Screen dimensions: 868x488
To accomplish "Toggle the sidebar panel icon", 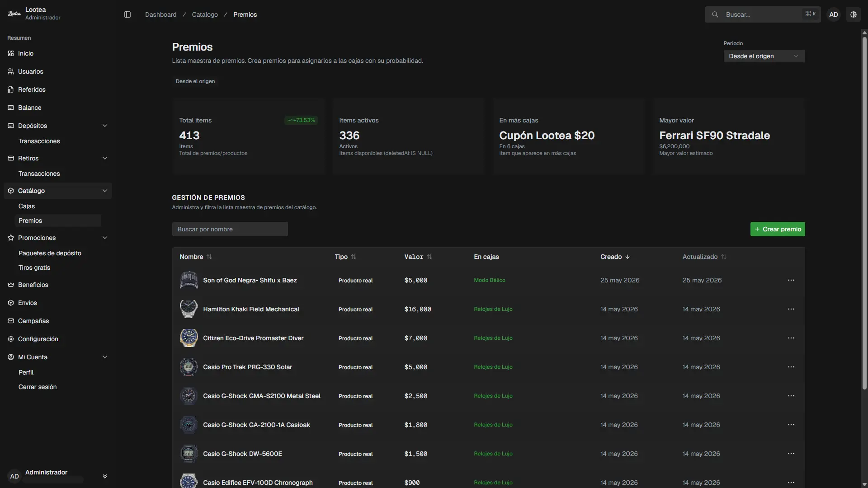I will point(127,14).
